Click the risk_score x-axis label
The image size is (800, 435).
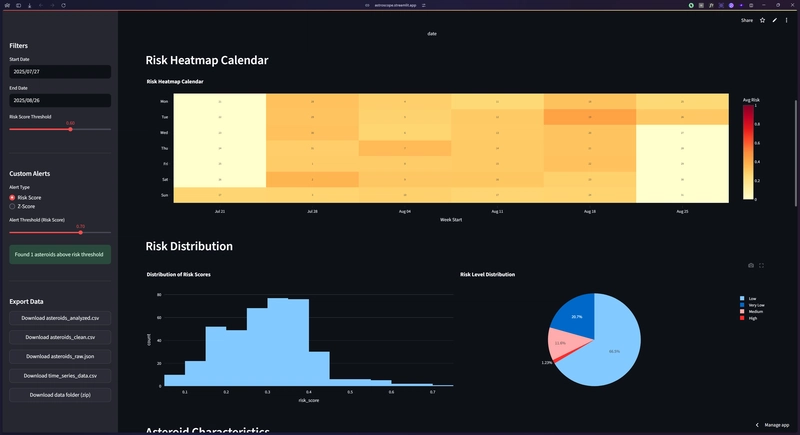click(309, 400)
